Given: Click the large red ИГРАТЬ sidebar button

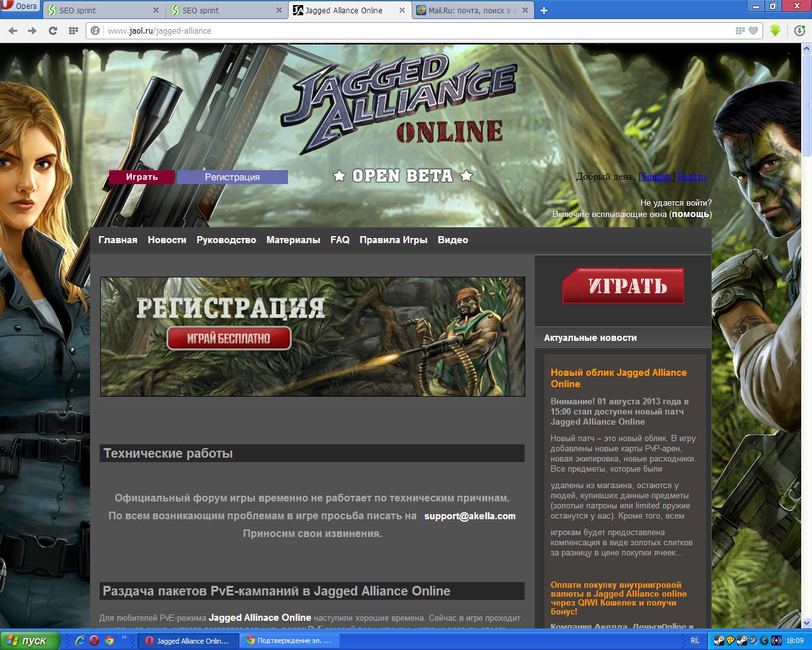Looking at the screenshot, I should [x=623, y=286].
